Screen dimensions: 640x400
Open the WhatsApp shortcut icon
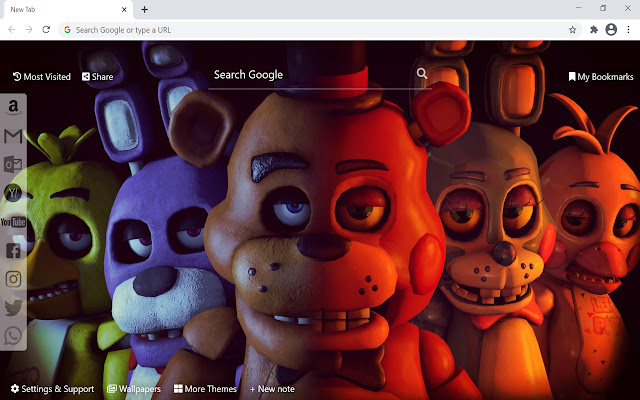tap(13, 336)
